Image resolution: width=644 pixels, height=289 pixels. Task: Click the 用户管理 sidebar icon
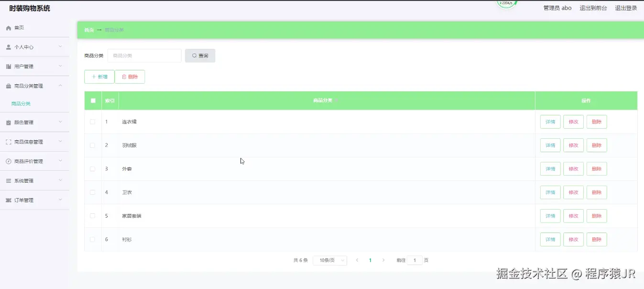tap(9, 67)
